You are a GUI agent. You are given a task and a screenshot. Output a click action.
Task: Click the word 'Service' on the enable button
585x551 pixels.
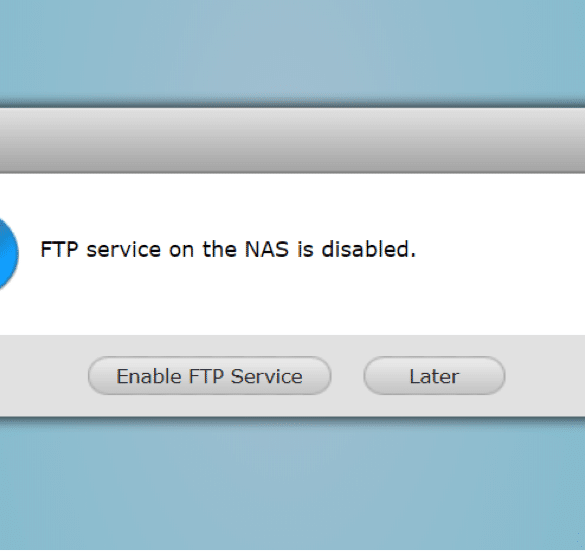click(267, 376)
